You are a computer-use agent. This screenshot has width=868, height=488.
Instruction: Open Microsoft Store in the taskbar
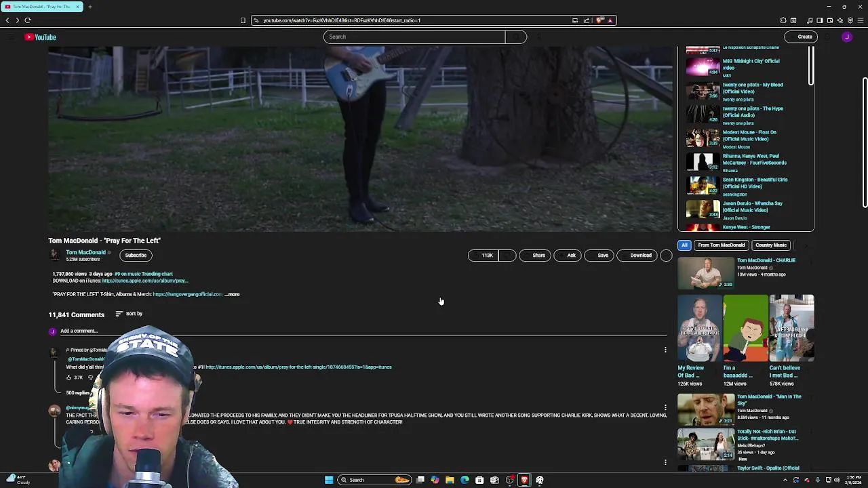(x=479, y=480)
